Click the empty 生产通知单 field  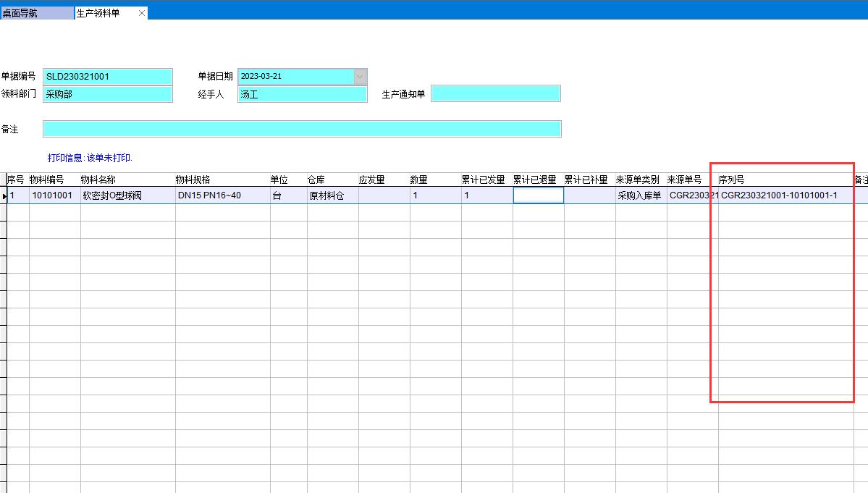coord(495,94)
